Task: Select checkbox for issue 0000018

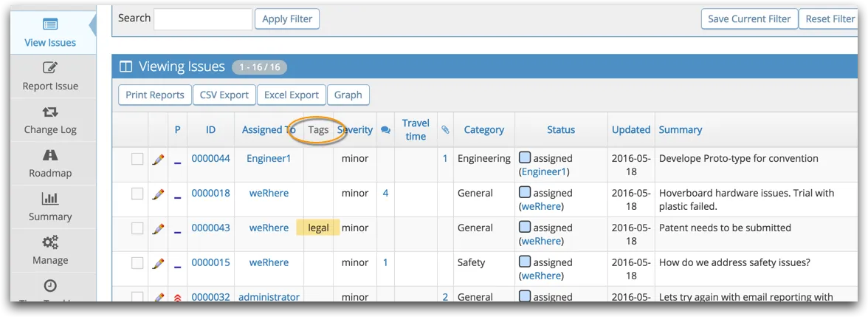Action: tap(137, 194)
